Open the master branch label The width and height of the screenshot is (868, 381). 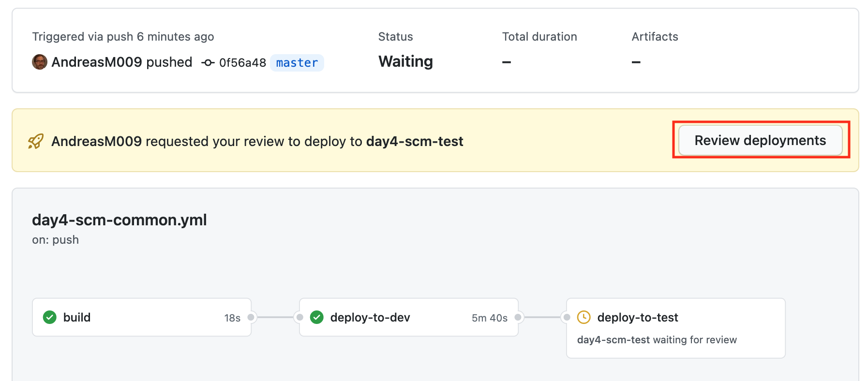pyautogui.click(x=297, y=63)
